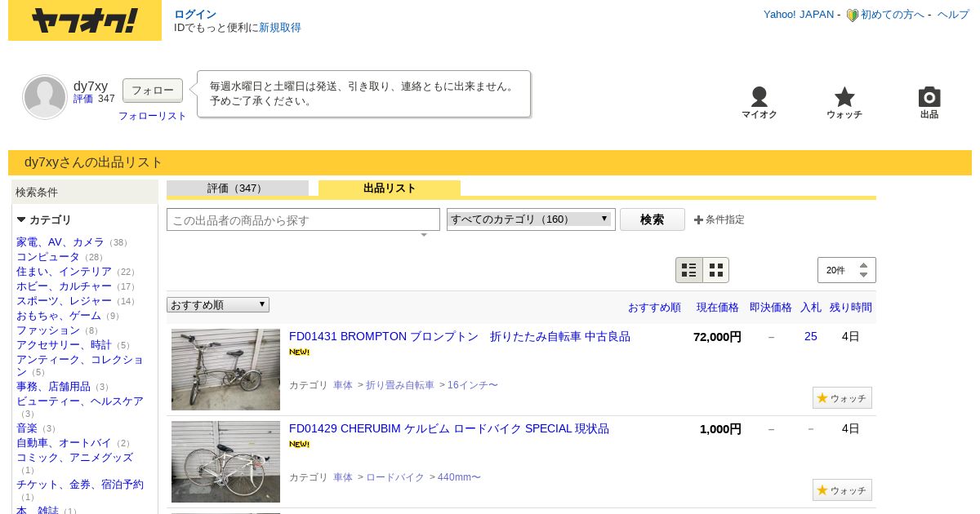Image resolution: width=980 pixels, height=514 pixels.
Task: Filter by チケット、金券、宿泊予約 category
Action: coord(80,485)
